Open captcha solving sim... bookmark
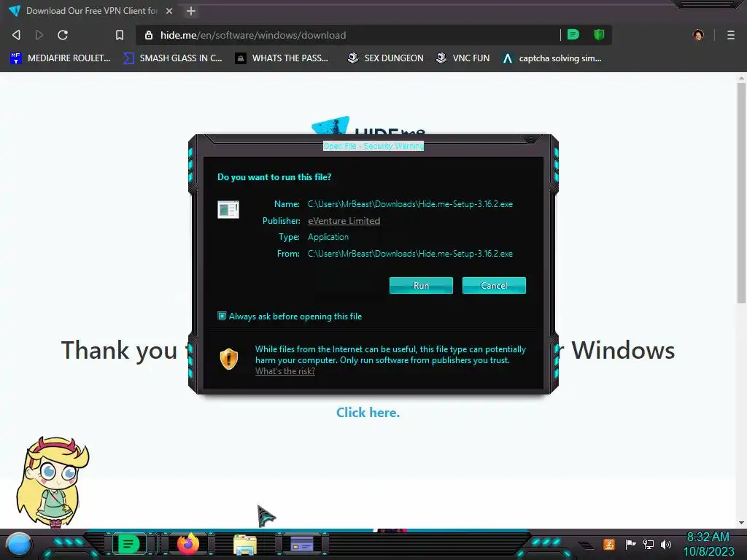The image size is (747, 560). pyautogui.click(x=552, y=58)
